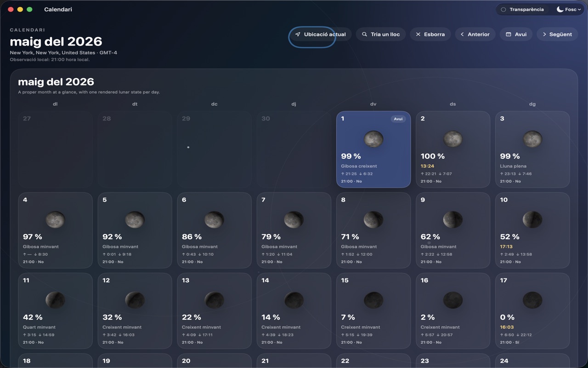Toggle the Transparència option
Viewport: 588px width, 368px height.
point(522,9)
